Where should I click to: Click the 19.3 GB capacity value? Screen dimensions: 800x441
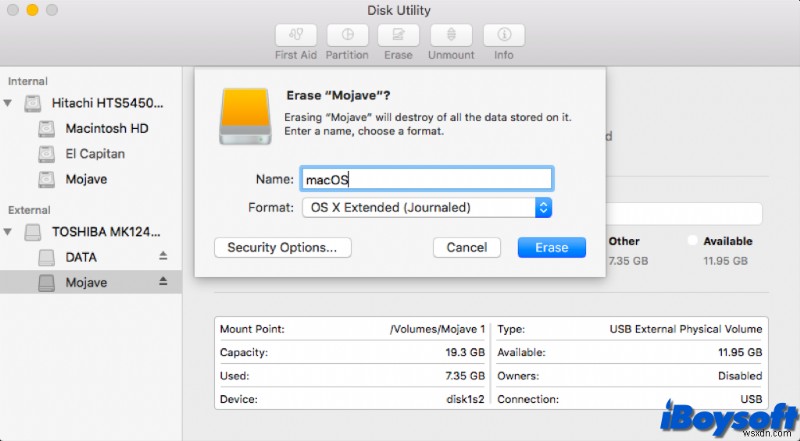click(465, 353)
